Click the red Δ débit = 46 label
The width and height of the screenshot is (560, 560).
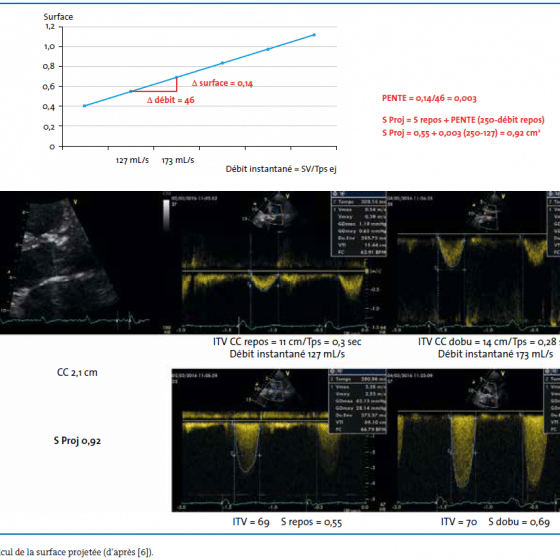171,100
